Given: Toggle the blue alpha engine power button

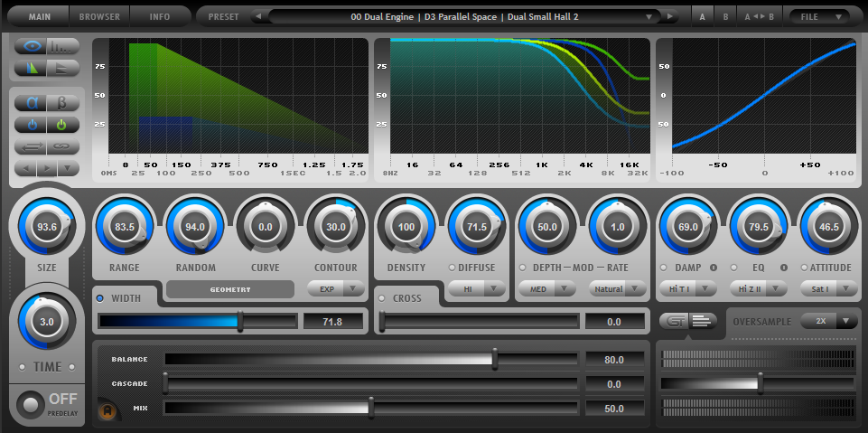Looking at the screenshot, I should point(31,125).
